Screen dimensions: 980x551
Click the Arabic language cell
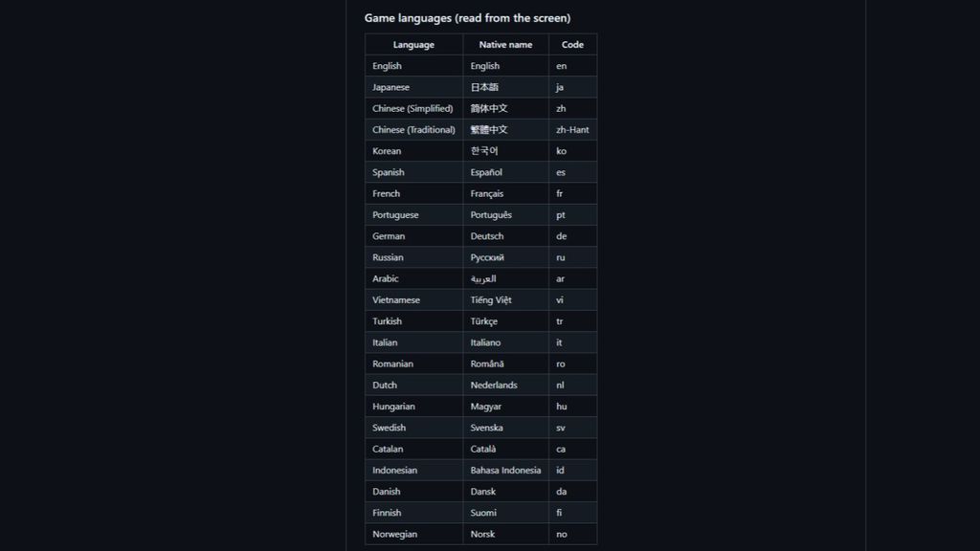pos(413,278)
